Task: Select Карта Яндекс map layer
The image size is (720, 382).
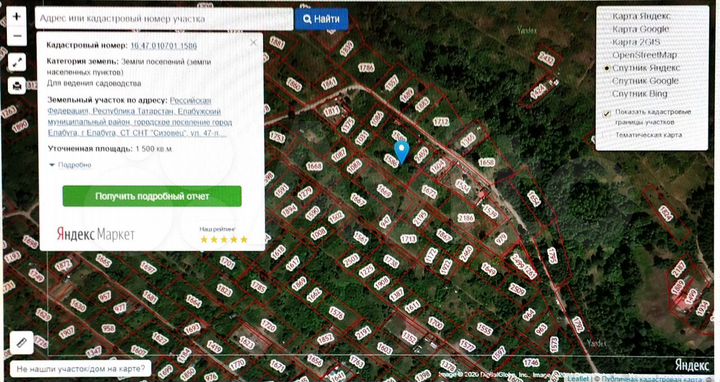Action: tap(641, 16)
